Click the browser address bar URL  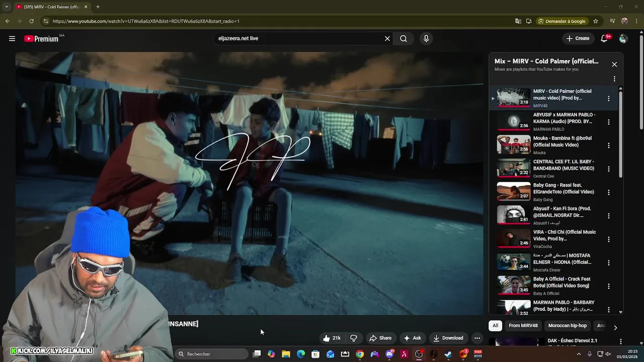pos(146,21)
